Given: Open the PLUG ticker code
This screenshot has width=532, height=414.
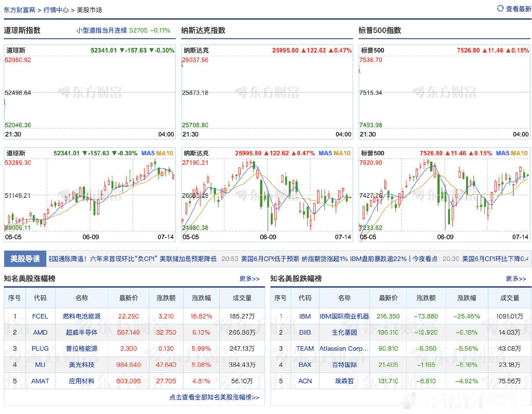Looking at the screenshot, I should pyautogui.click(x=40, y=348).
